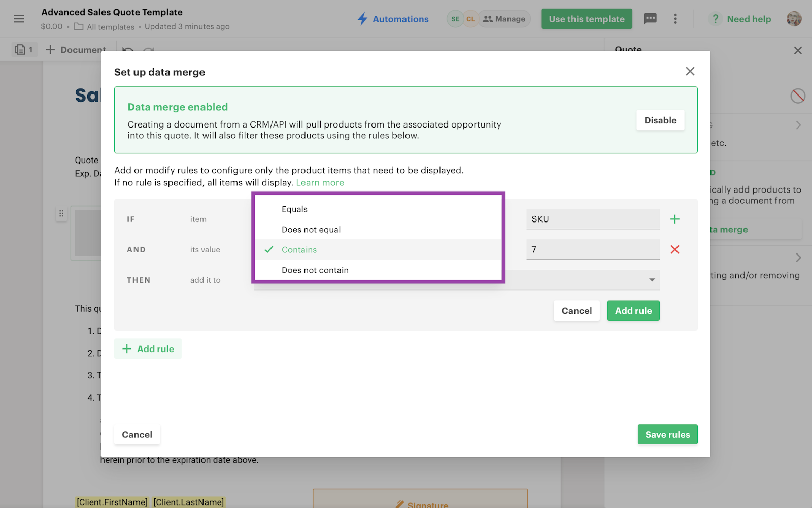Select the Equals option

pos(295,209)
